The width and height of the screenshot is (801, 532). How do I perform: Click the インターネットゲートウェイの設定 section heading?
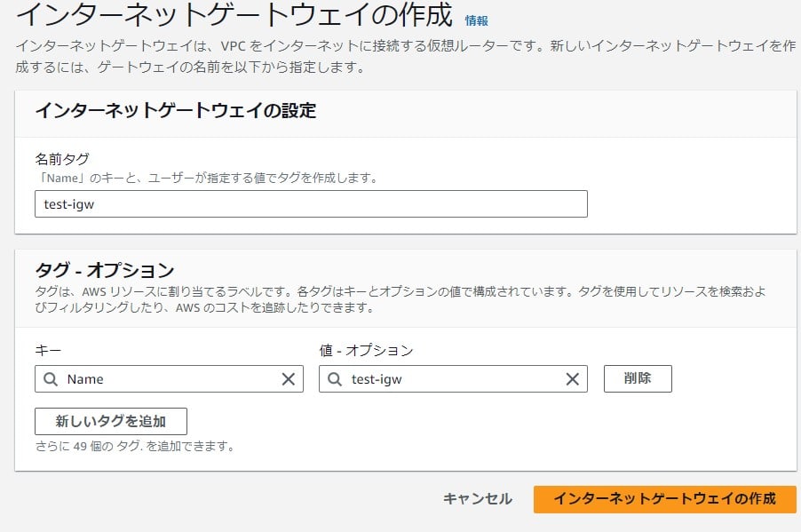click(176, 110)
